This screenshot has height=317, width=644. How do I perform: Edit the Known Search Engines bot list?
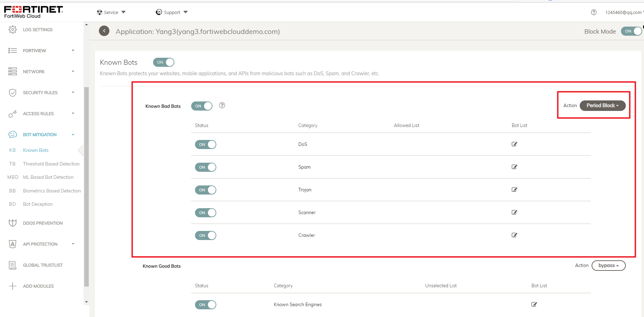pyautogui.click(x=534, y=304)
